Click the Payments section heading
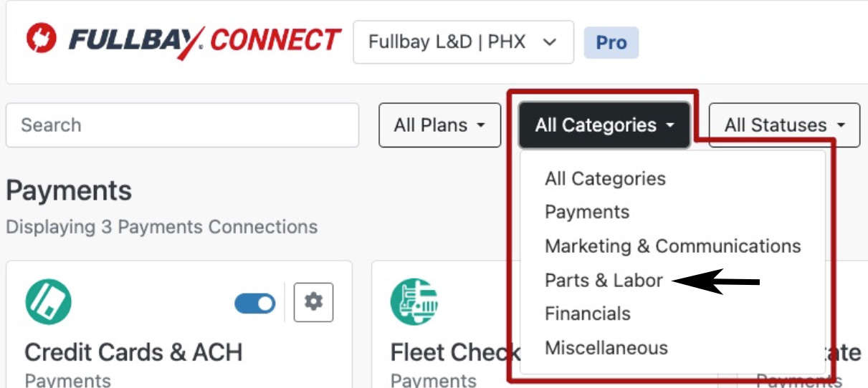This screenshot has height=388, width=868. [x=69, y=191]
